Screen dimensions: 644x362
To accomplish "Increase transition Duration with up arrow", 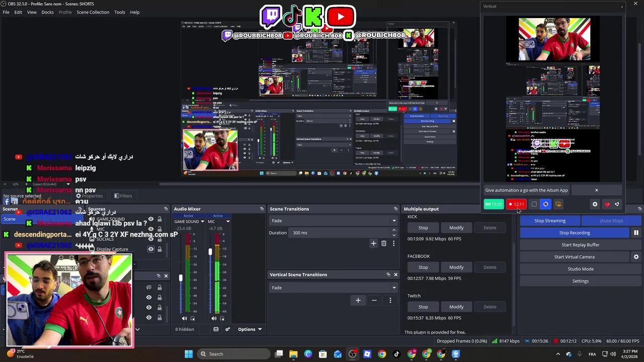I will click(x=394, y=230).
